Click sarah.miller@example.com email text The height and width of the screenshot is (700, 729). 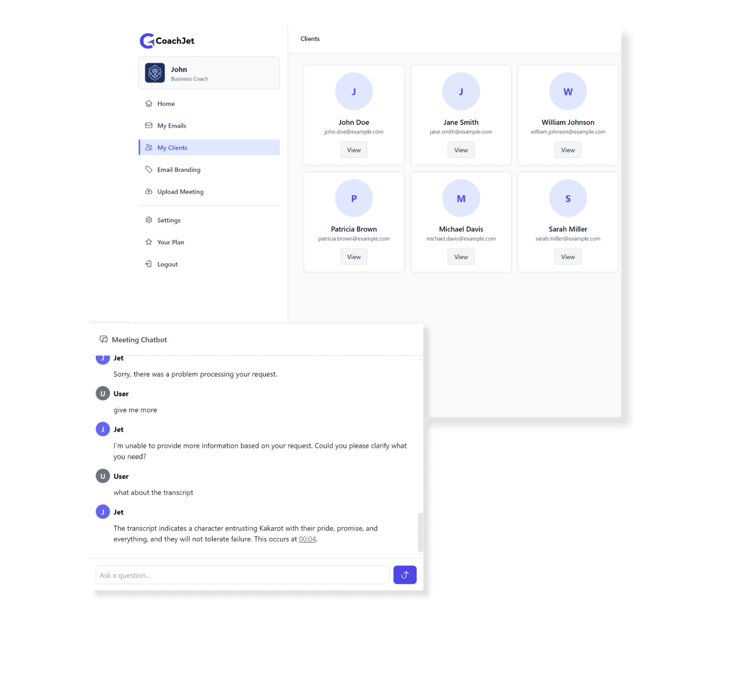(568, 239)
